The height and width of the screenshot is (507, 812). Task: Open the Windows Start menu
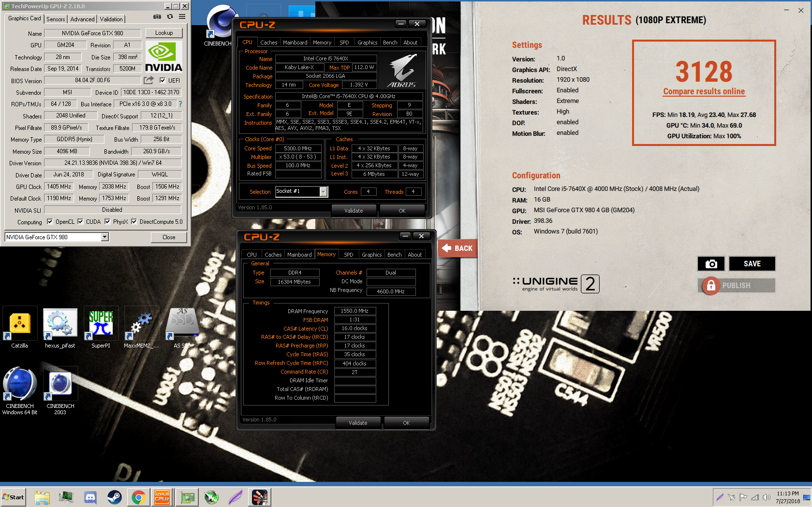[14, 497]
